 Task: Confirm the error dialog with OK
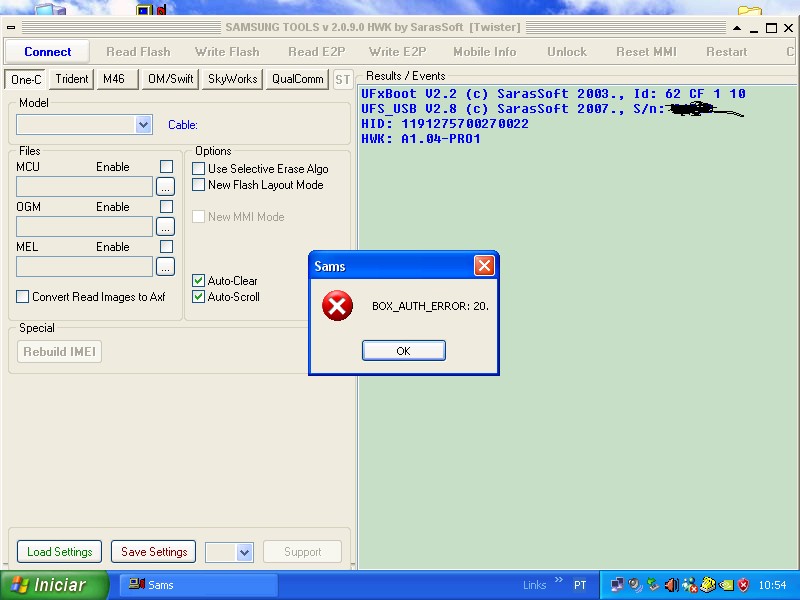(404, 351)
